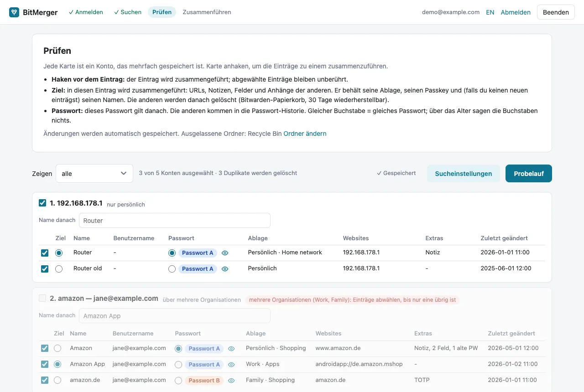Select amazon.de as the Ziel entry
This screenshot has height=392, width=584.
[x=57, y=381]
